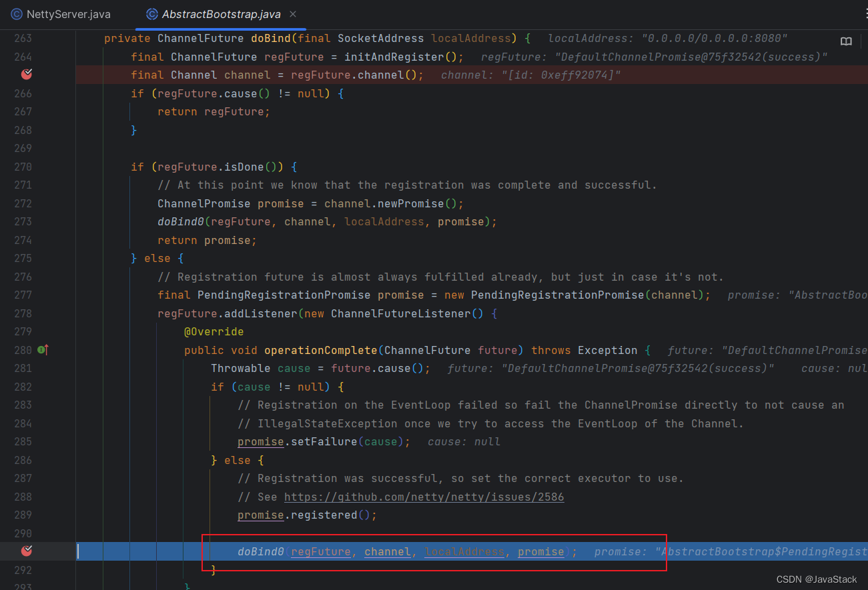Click the @Override annotation

click(x=214, y=332)
